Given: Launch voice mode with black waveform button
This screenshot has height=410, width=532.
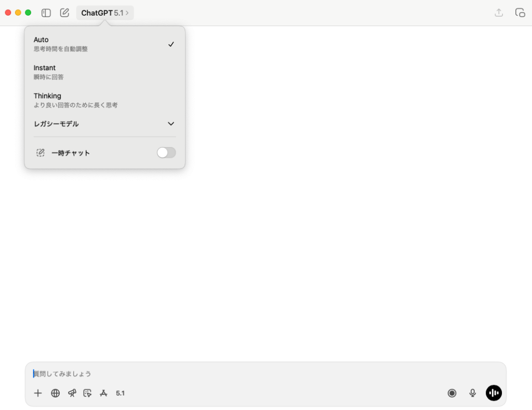Looking at the screenshot, I should (x=494, y=393).
